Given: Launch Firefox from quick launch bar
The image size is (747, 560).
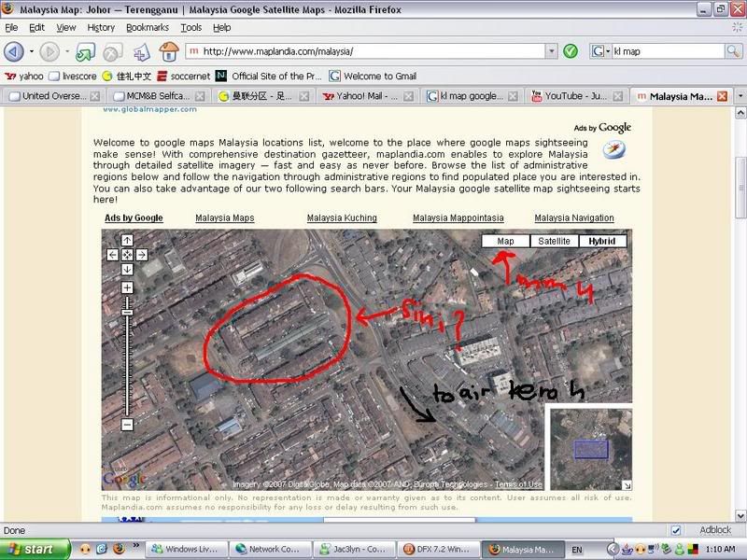Looking at the screenshot, I should [119, 549].
